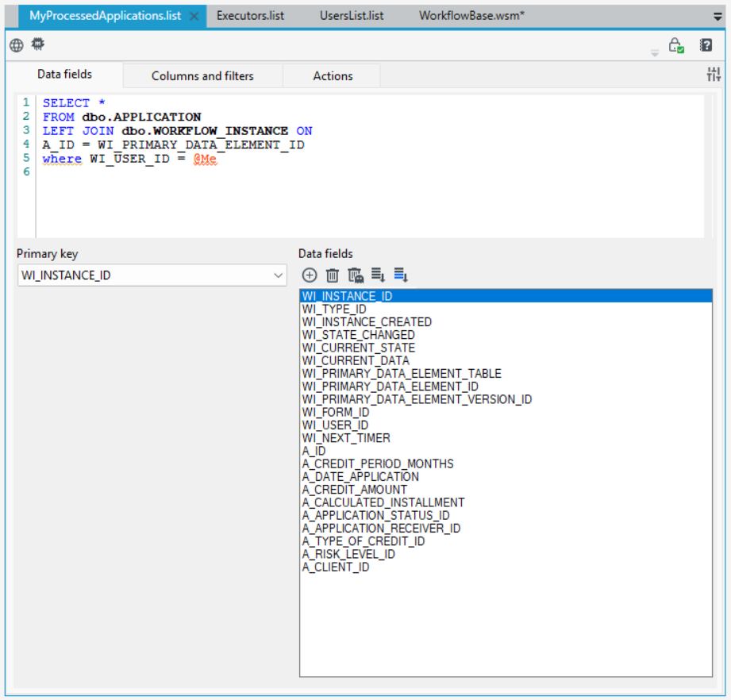
Task: Click the dark list with down arrow icon
Action: 378,275
